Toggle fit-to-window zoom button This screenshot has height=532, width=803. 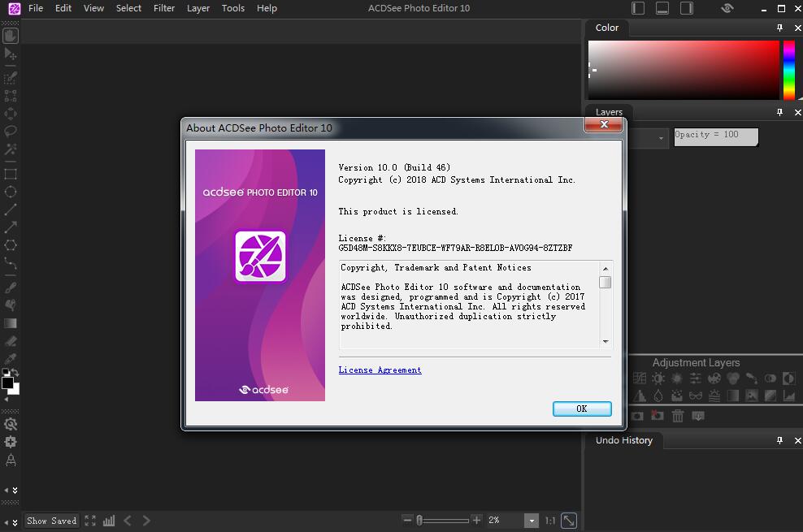click(569, 521)
